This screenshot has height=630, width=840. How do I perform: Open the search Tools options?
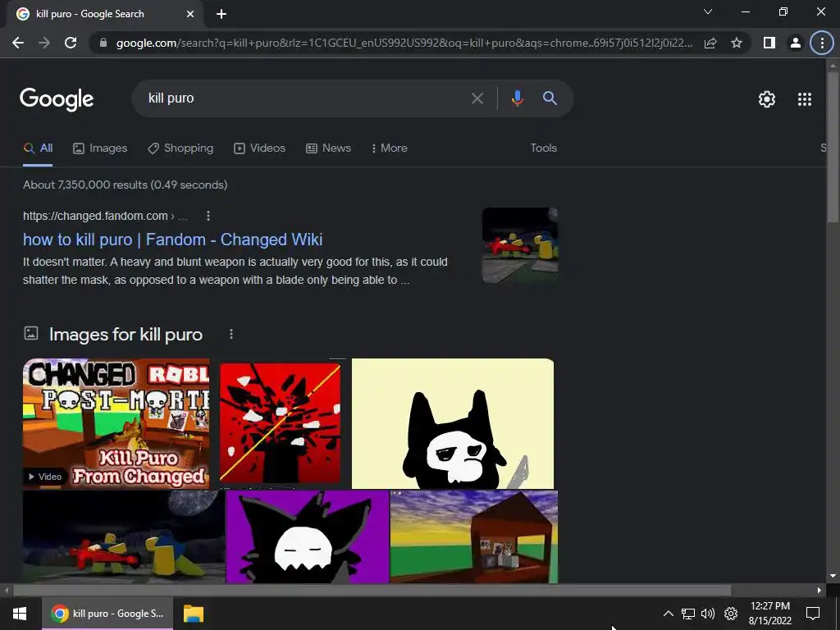coord(543,148)
